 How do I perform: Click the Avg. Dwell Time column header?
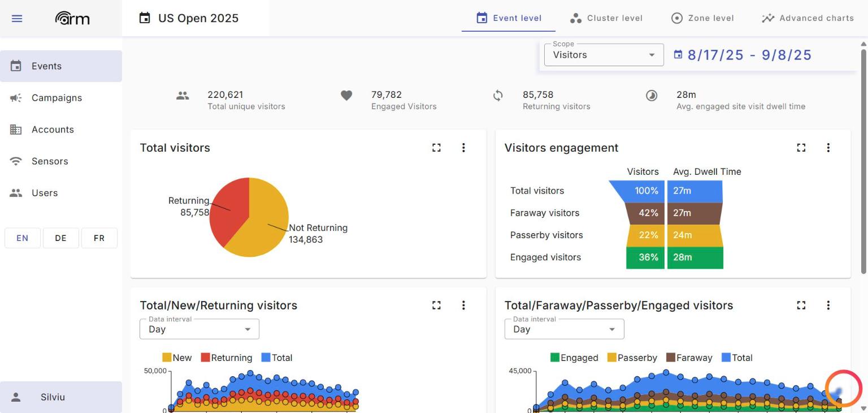(x=707, y=171)
